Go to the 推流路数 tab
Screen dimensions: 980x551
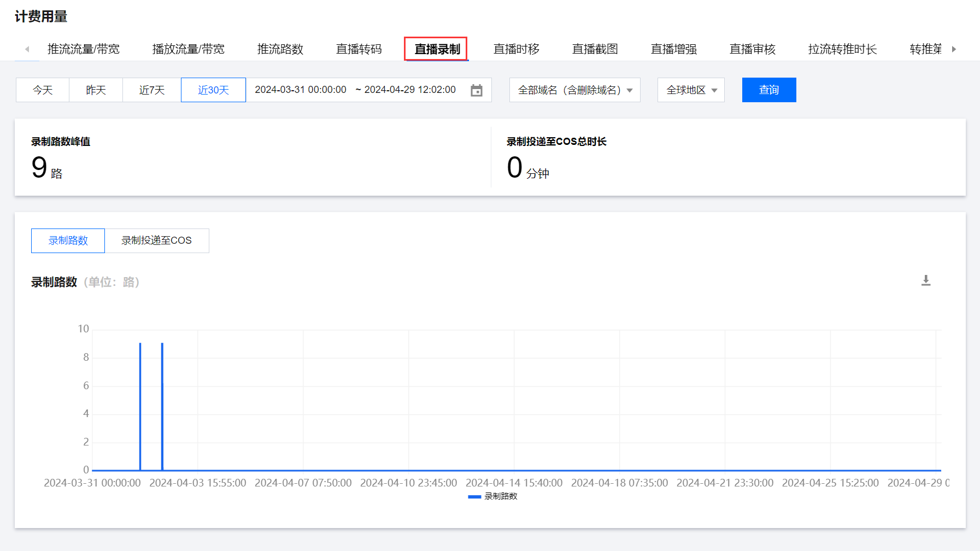click(280, 49)
